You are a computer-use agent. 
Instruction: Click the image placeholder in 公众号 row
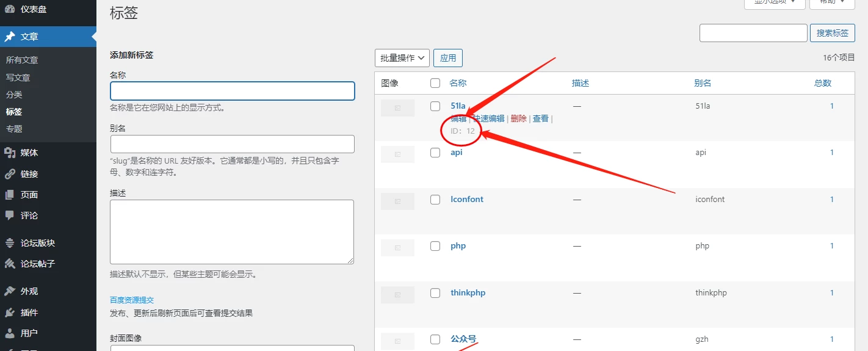pyautogui.click(x=397, y=341)
